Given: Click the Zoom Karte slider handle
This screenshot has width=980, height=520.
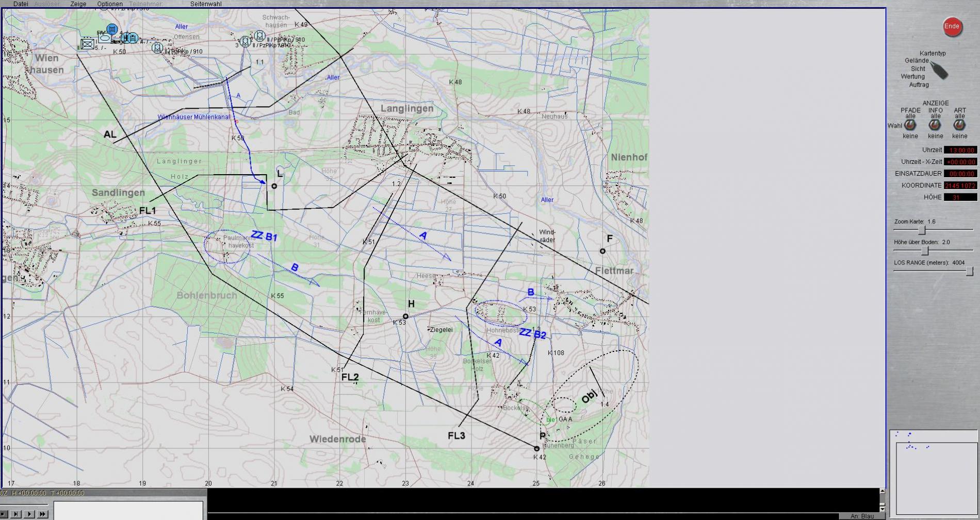Looking at the screenshot, I should (x=922, y=230).
